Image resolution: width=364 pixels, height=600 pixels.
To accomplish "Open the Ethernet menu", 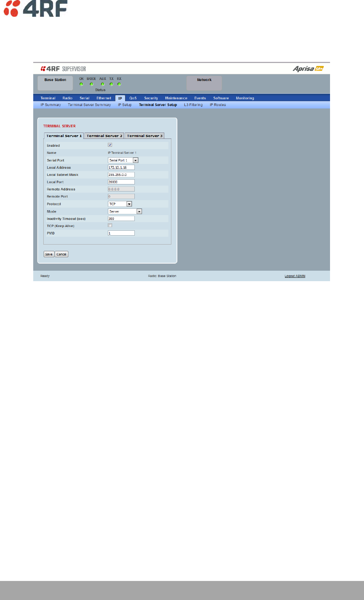I will coord(104,98).
